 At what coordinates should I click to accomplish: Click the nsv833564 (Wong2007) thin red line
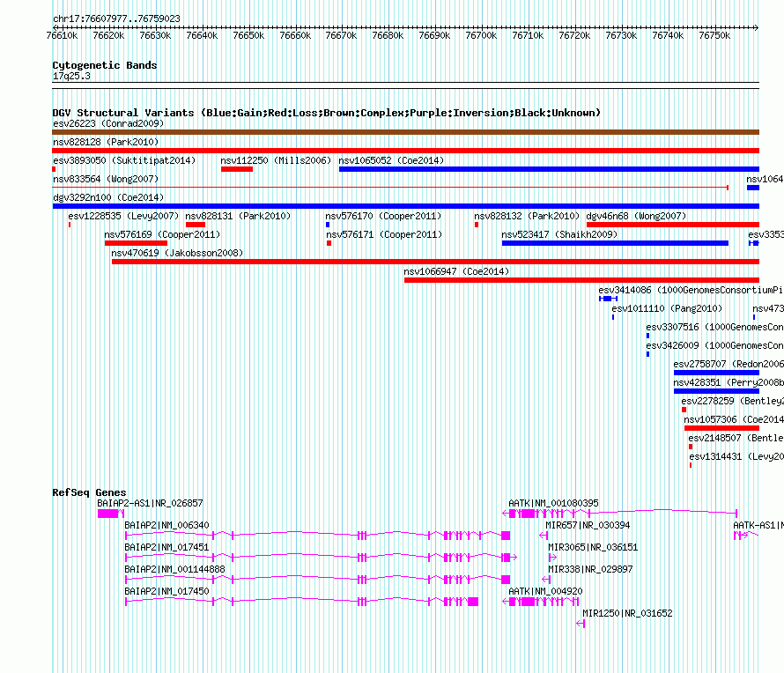coord(390,188)
